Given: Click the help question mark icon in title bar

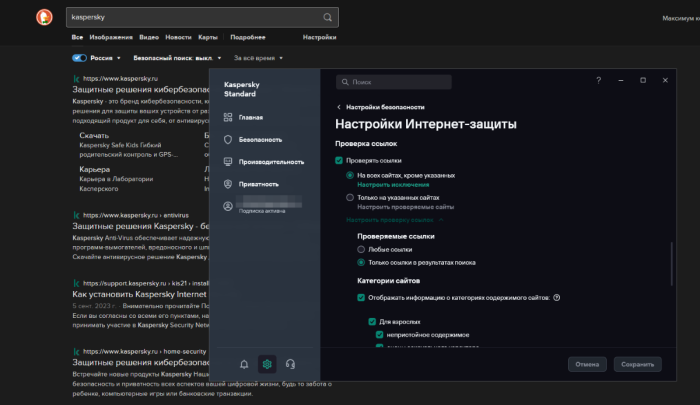Looking at the screenshot, I should (x=599, y=80).
